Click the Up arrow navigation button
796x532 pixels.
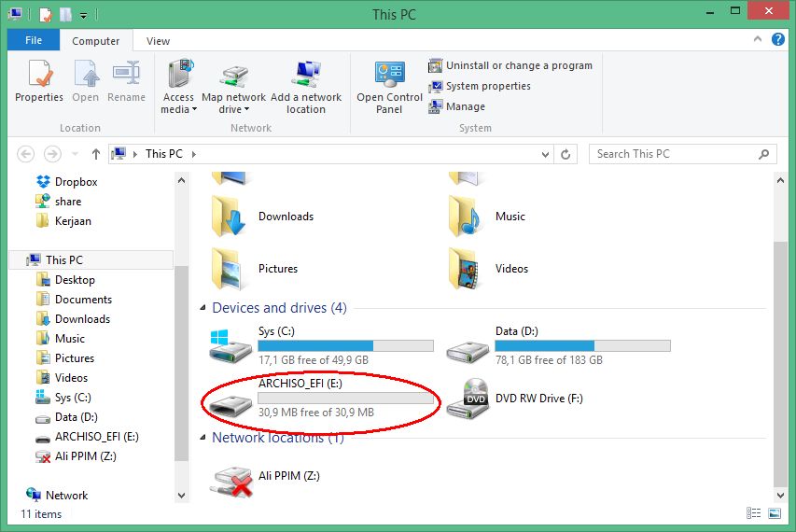point(95,154)
